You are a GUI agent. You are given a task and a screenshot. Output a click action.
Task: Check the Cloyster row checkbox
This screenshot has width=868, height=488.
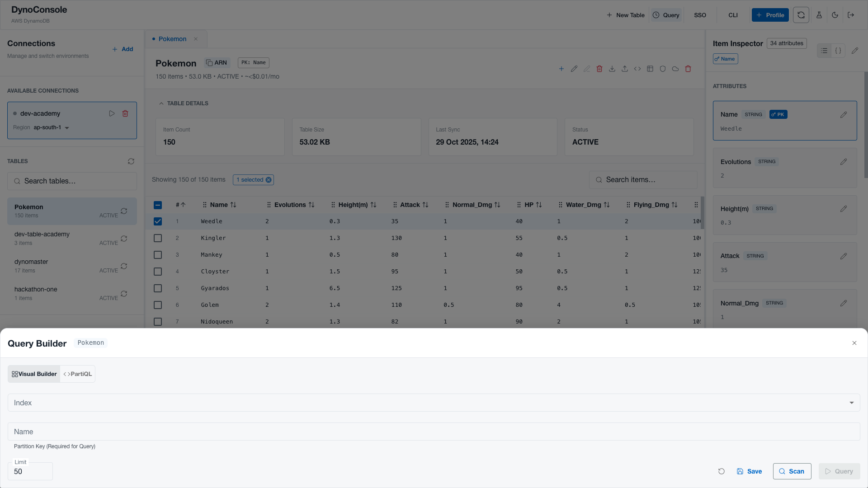click(x=158, y=272)
